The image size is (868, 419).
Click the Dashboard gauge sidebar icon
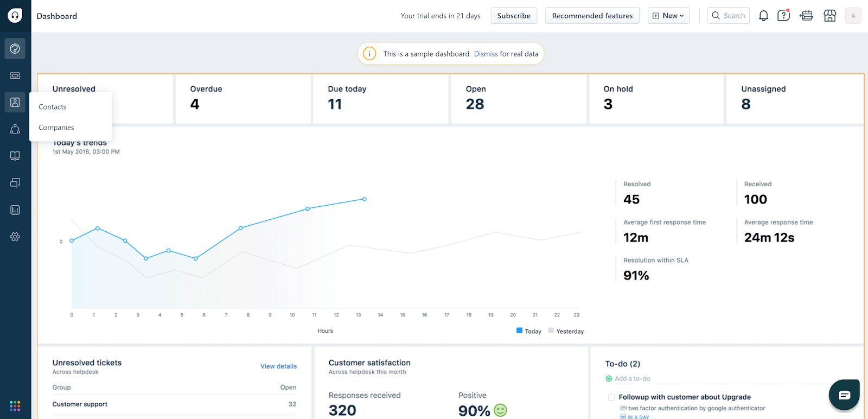15,49
